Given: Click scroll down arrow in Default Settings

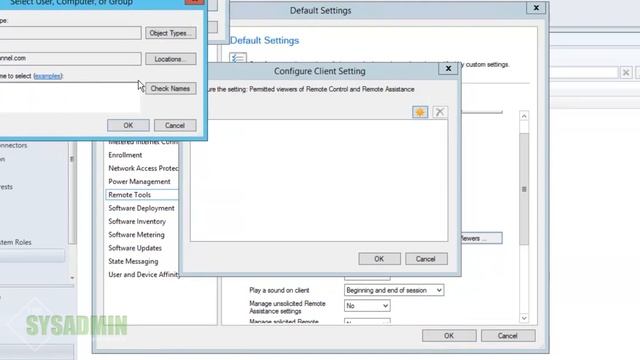Looking at the screenshot, I should click(x=524, y=318).
